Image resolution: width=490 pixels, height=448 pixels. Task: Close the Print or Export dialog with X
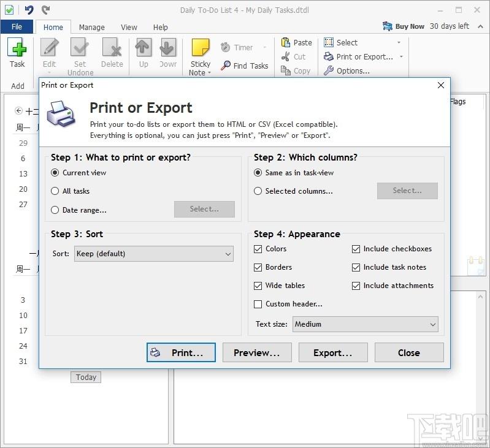(441, 85)
